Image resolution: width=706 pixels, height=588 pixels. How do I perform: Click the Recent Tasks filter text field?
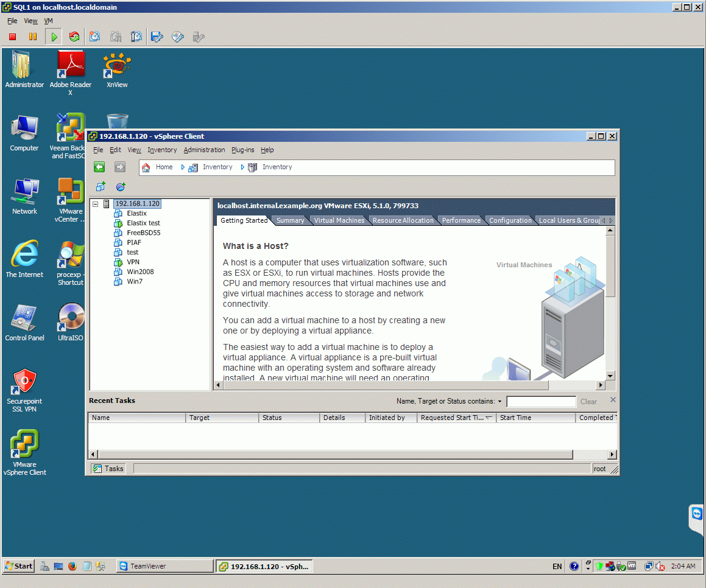[x=541, y=401]
